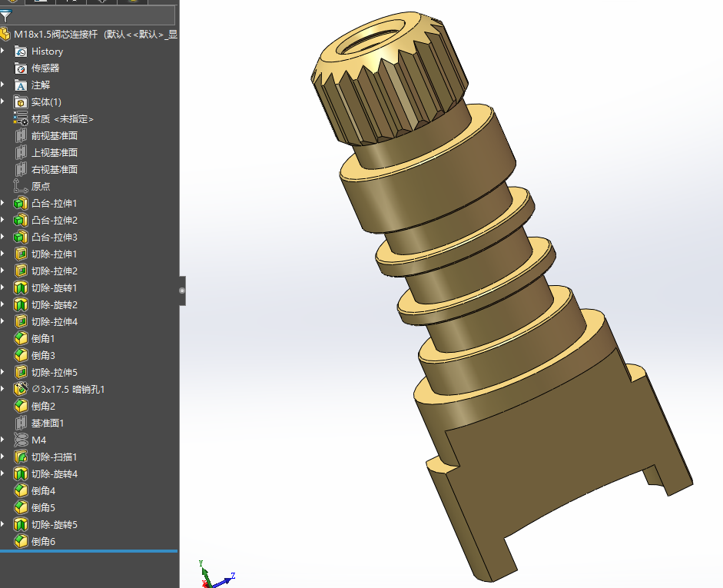Screen dimensions: 723x588
Task: Click the 材质 material icon
Action: point(21,118)
